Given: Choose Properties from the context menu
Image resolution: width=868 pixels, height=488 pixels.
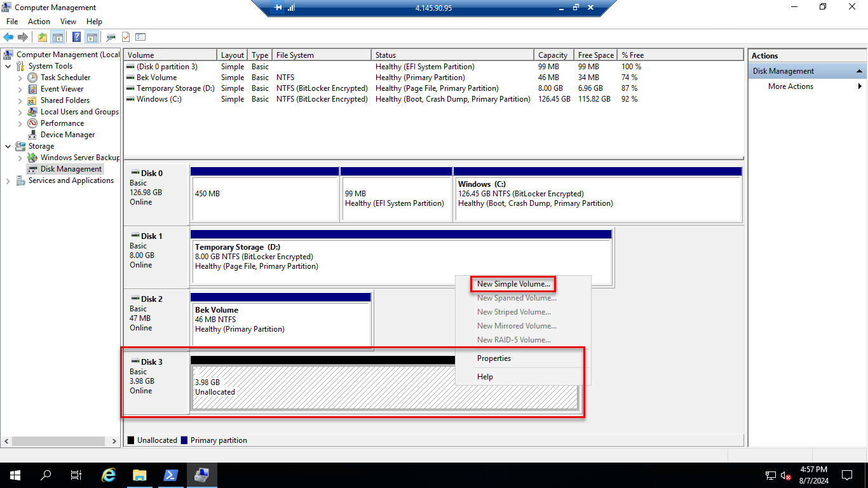Looking at the screenshot, I should (494, 358).
